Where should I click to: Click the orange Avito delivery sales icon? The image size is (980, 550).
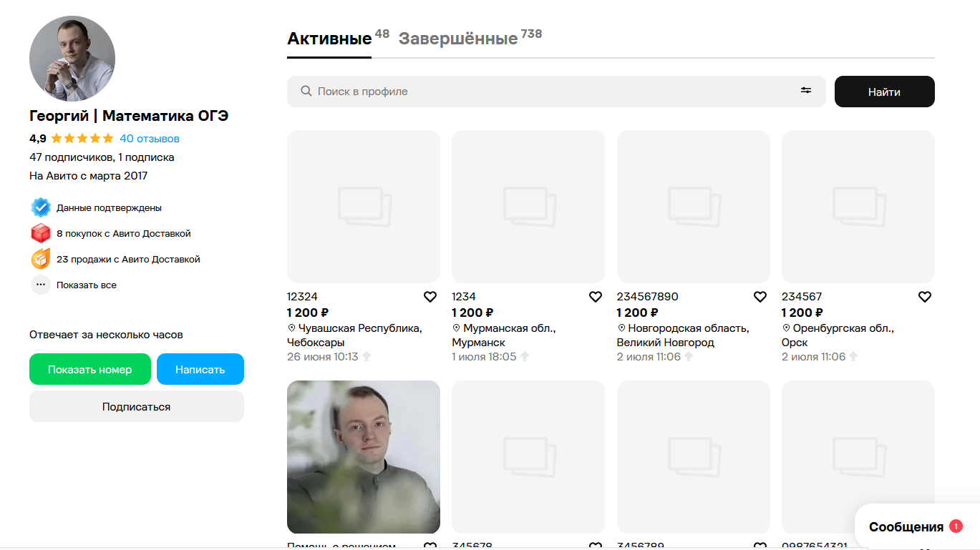point(40,259)
